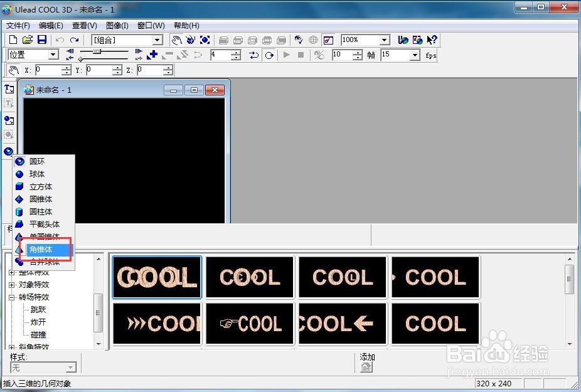The width and height of the screenshot is (581, 392).
Task: Expand the 对象特效 tree node
Action: coord(11,285)
